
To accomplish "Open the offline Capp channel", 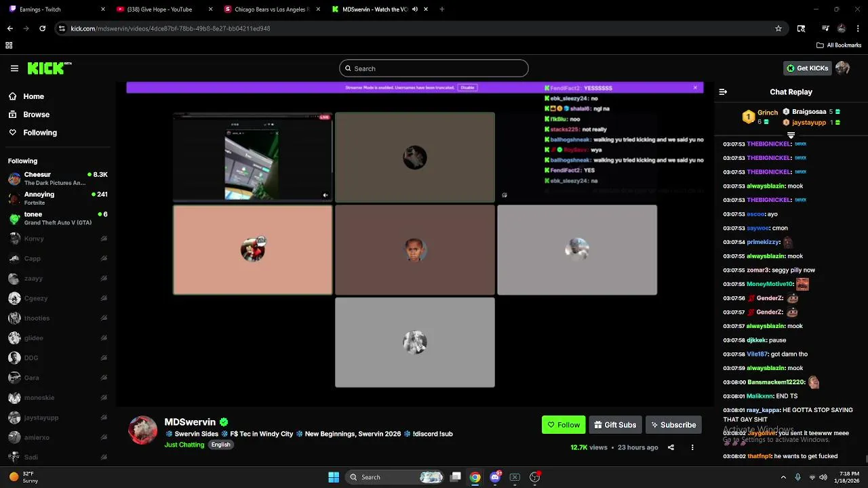I will pyautogui.click(x=58, y=258).
